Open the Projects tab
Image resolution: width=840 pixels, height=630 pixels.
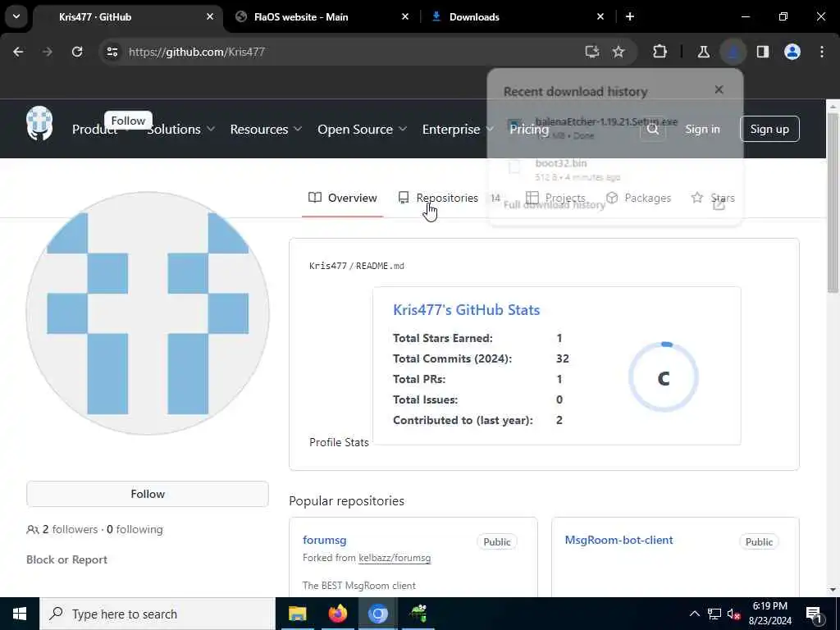pos(555,198)
